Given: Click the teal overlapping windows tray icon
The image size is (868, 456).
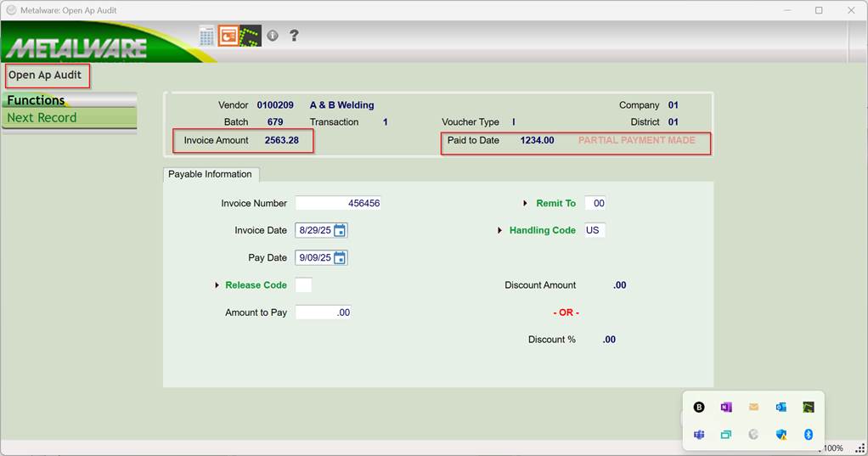Looking at the screenshot, I should coord(726,435).
